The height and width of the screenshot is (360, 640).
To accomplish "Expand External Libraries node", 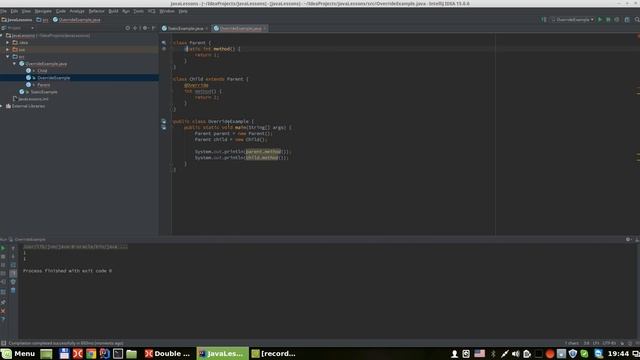I will [2, 106].
